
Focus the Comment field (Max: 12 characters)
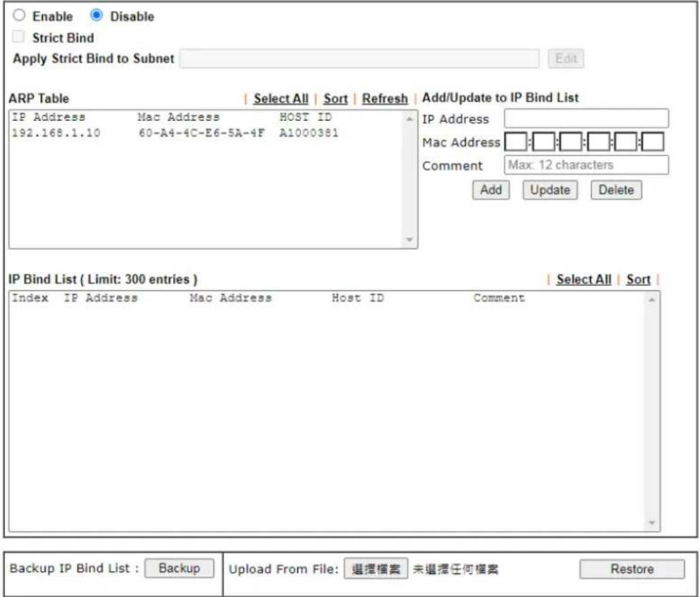coord(586,165)
